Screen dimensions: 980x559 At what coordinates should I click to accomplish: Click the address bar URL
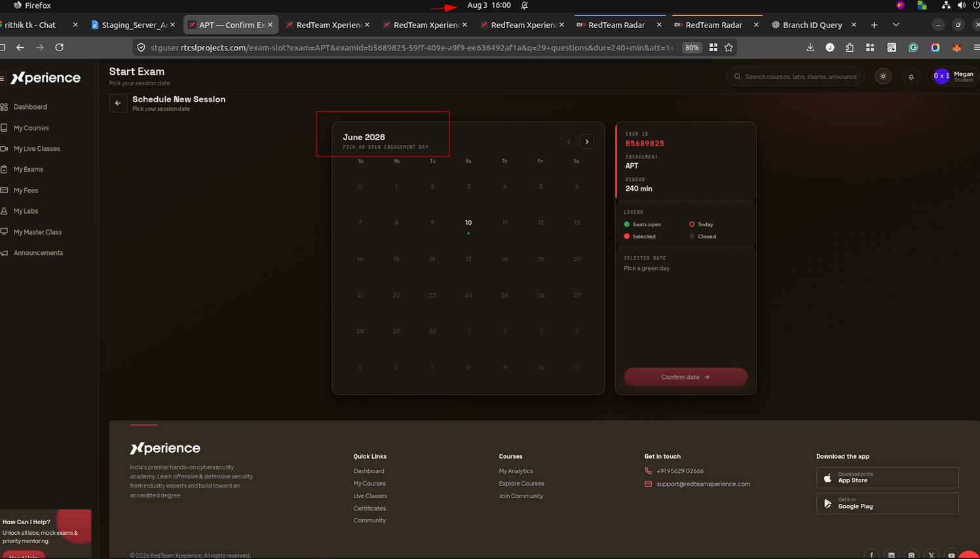tap(413, 47)
